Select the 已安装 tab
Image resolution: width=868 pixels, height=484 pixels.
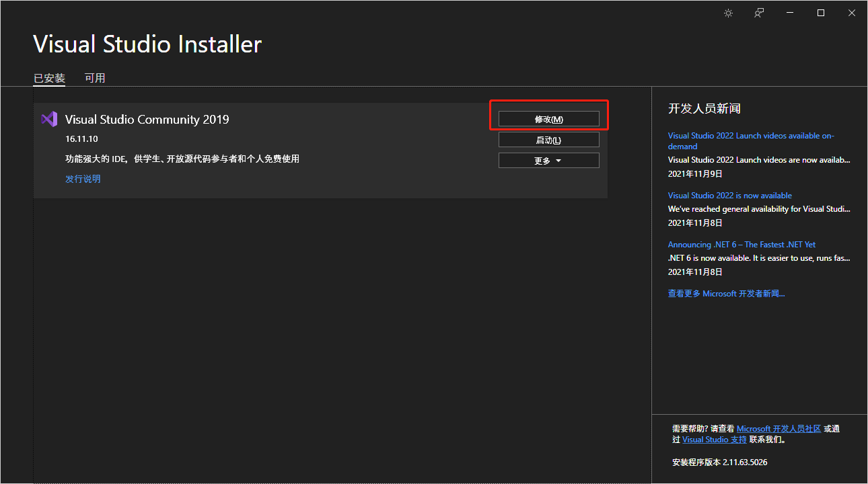pos(48,77)
